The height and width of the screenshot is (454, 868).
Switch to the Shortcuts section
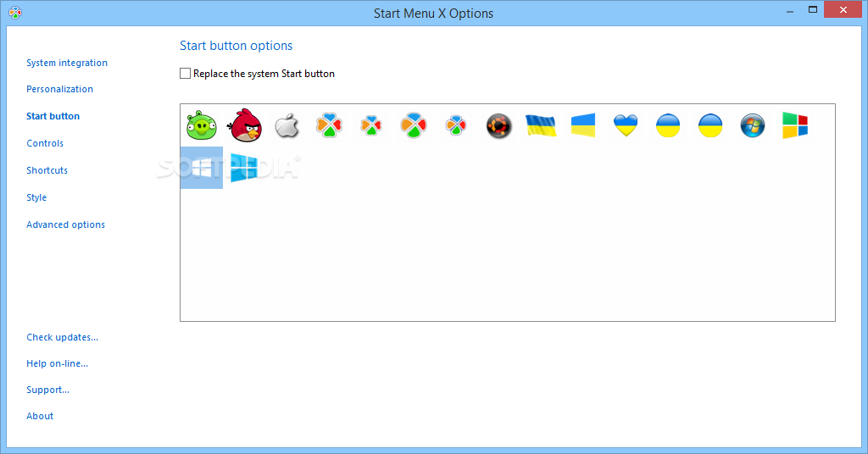(x=47, y=170)
